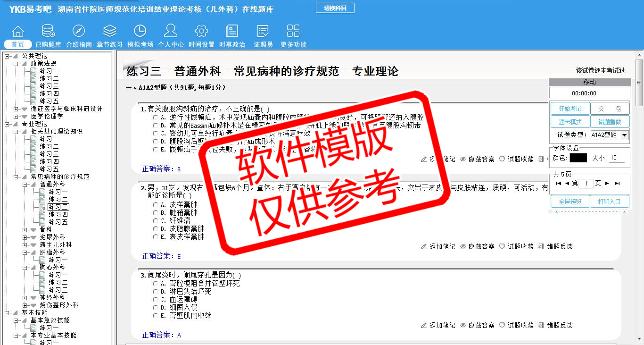Click the black font color swatch
The width and height of the screenshot is (644, 345).
(x=578, y=158)
